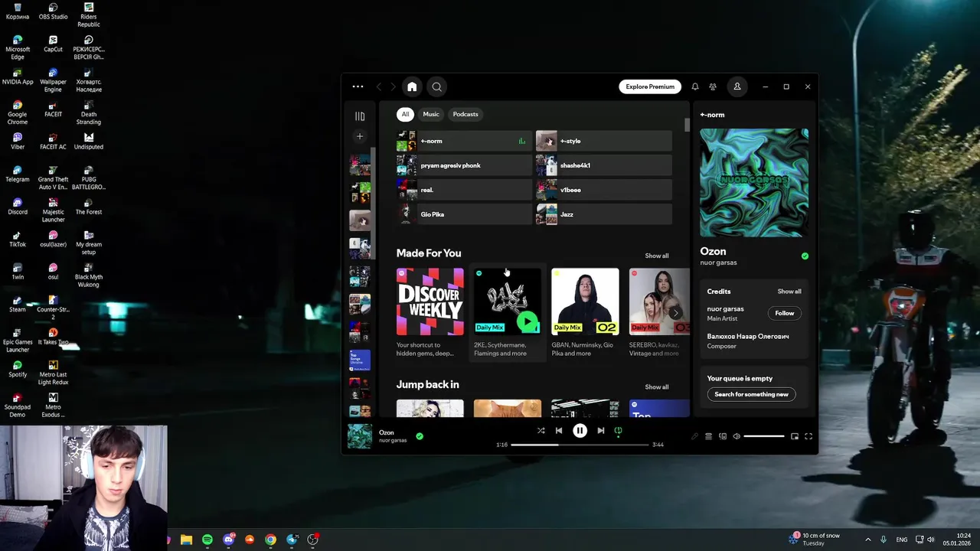The width and height of the screenshot is (980, 551).
Task: Select FACEIT desktop icon
Action: 53,109
